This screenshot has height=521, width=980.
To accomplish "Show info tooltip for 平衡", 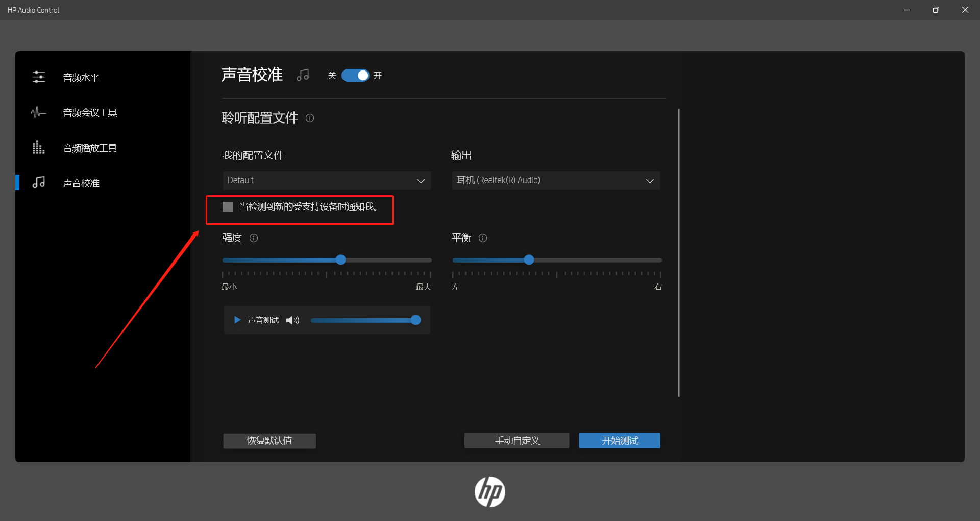I will (483, 238).
